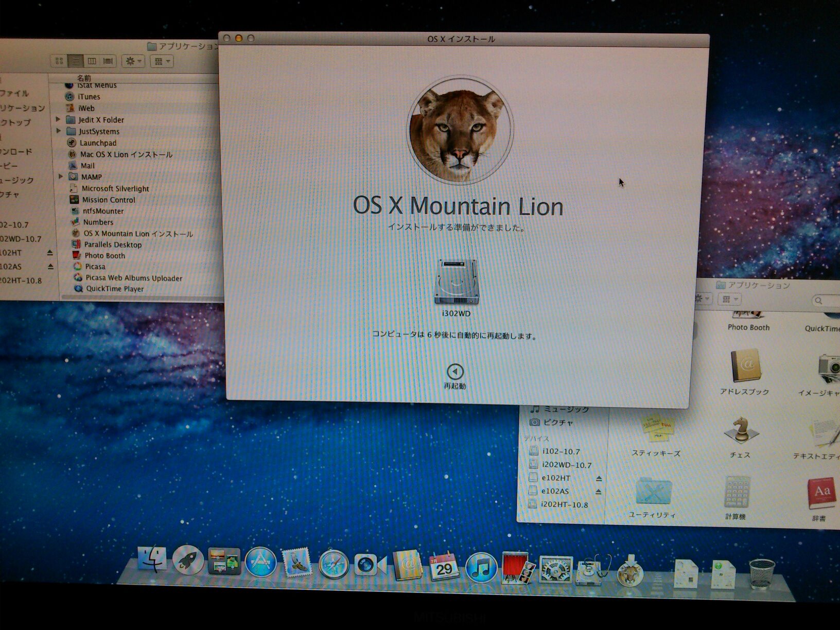The image size is (840, 630).
Task: Expand the MAMP folder disclosure triangle
Action: tap(61, 176)
